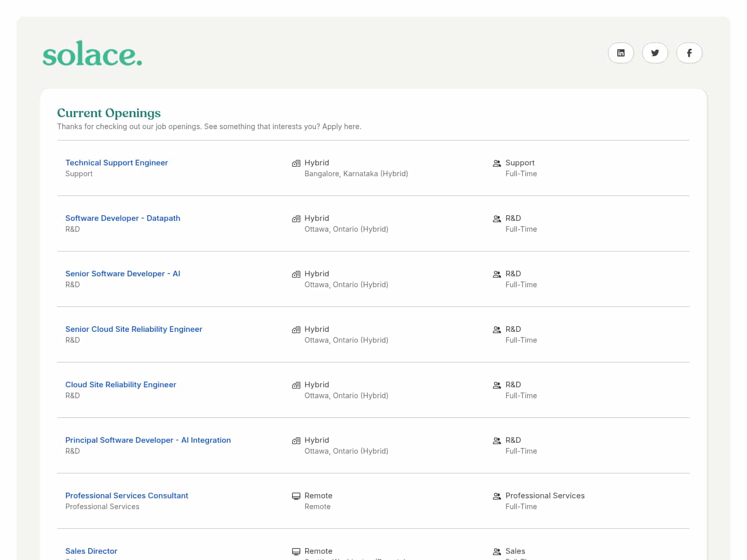Click hybrid icon in Principal Software Developer row
Viewport: 747px width, 560px height.
tap(296, 441)
